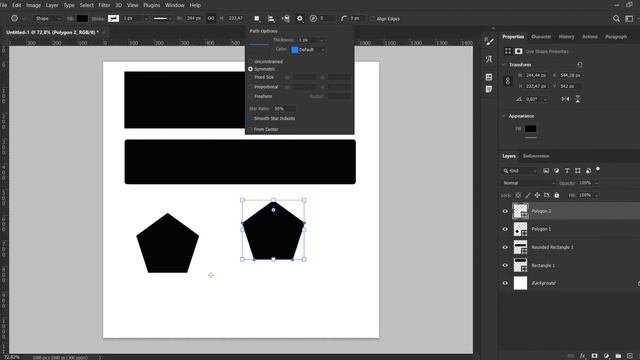Open the glyphs panel icon
640x360 pixels.
(489, 59)
